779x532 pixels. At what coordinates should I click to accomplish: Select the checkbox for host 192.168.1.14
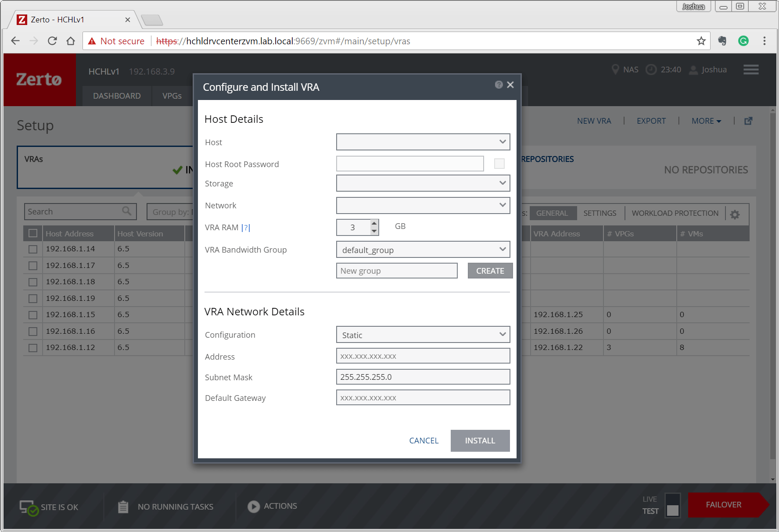pos(33,249)
